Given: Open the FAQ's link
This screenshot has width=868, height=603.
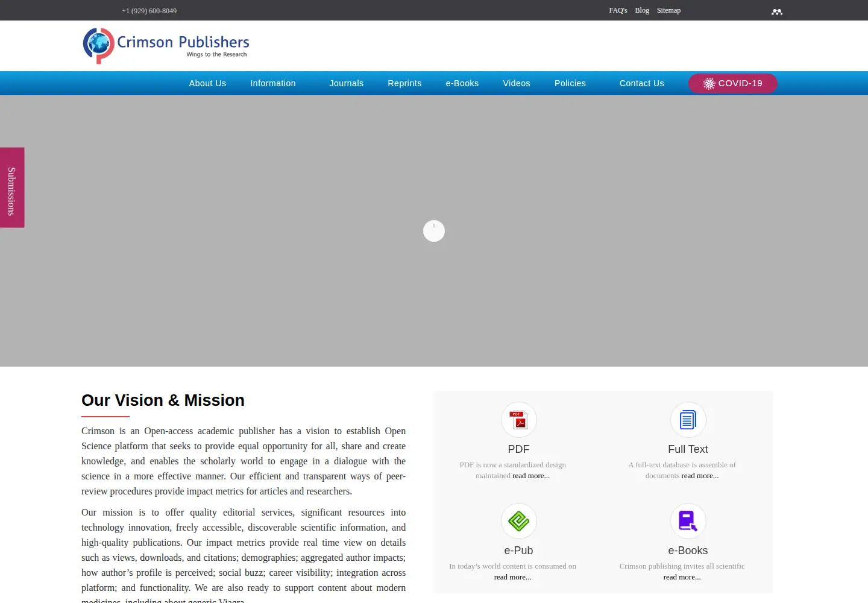Looking at the screenshot, I should coord(618,10).
